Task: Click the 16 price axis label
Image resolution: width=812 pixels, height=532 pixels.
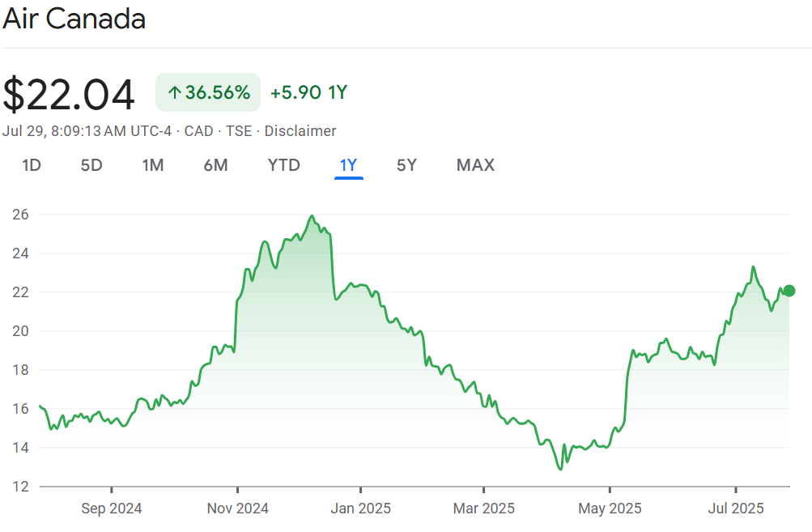Action: click(21, 409)
